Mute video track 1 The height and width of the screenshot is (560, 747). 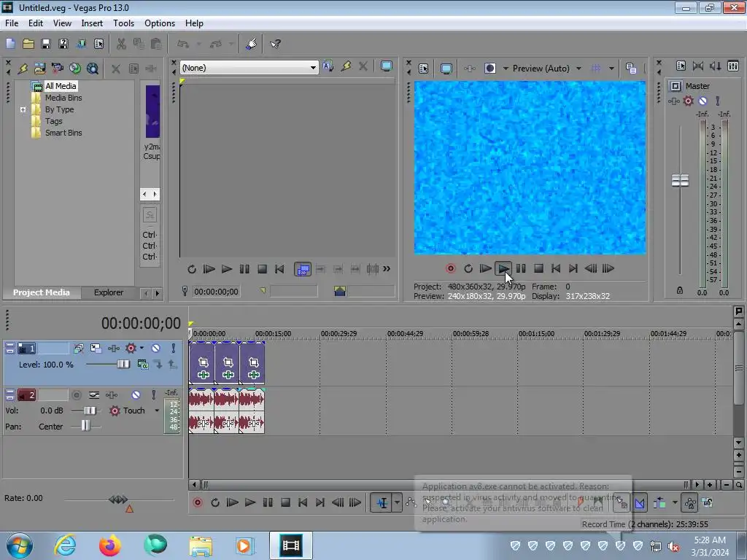[x=155, y=348]
